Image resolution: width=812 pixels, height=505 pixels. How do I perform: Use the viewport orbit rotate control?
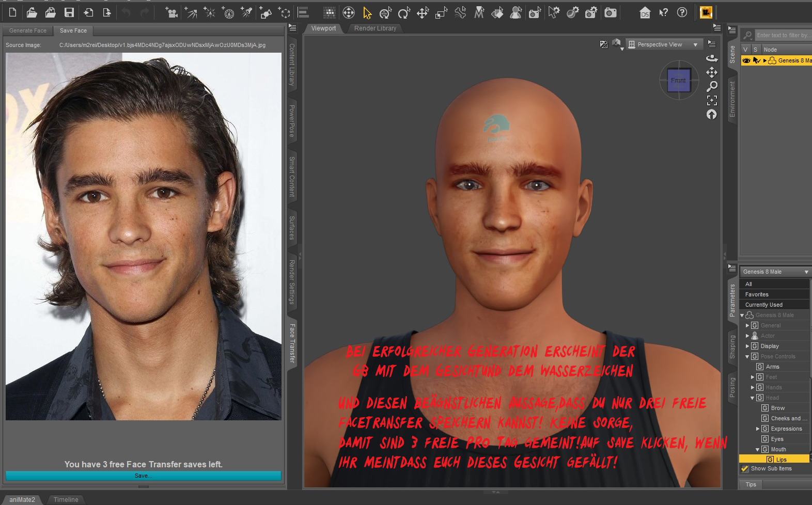click(x=712, y=58)
